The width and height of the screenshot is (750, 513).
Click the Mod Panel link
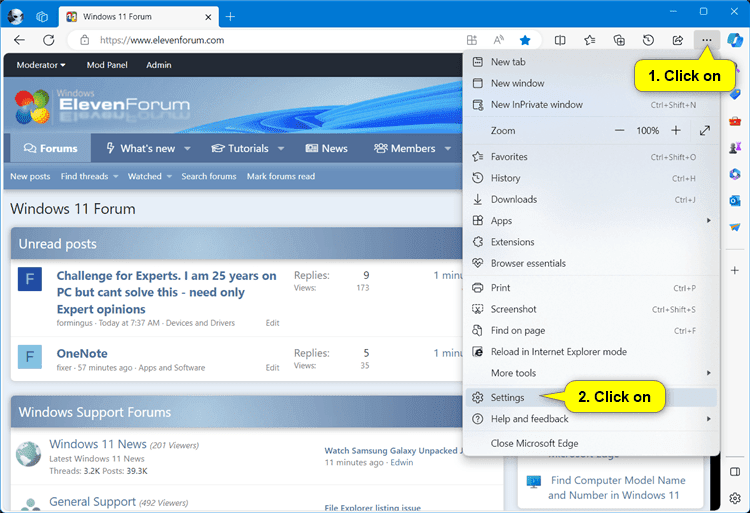pyautogui.click(x=107, y=65)
